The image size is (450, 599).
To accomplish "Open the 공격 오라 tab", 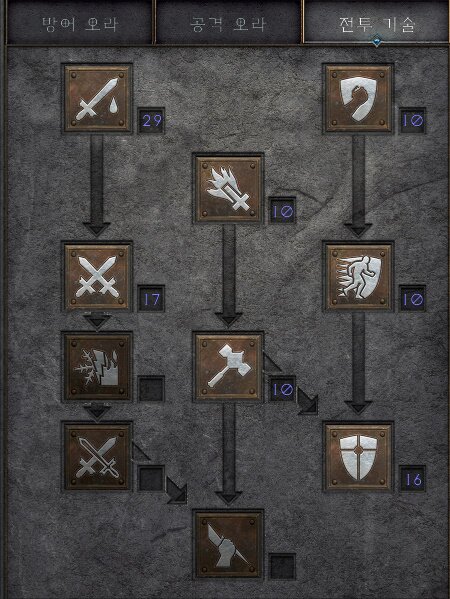I will [228, 23].
